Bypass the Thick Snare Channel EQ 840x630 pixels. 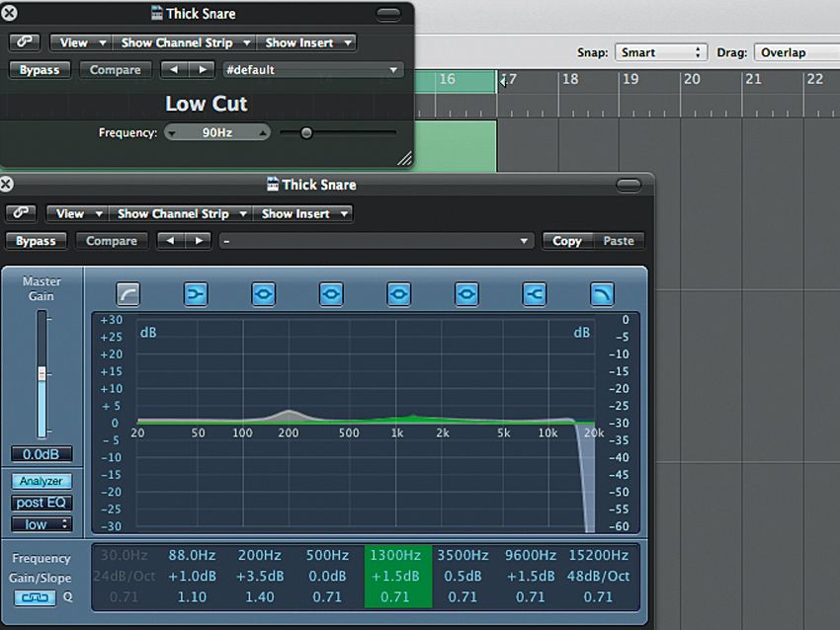click(x=36, y=240)
